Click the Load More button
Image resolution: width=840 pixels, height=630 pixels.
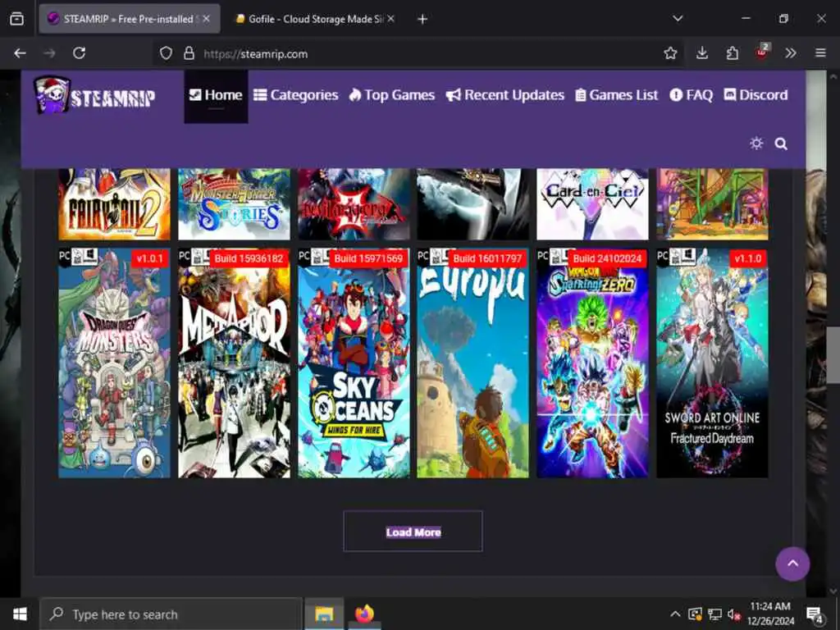pyautogui.click(x=413, y=532)
